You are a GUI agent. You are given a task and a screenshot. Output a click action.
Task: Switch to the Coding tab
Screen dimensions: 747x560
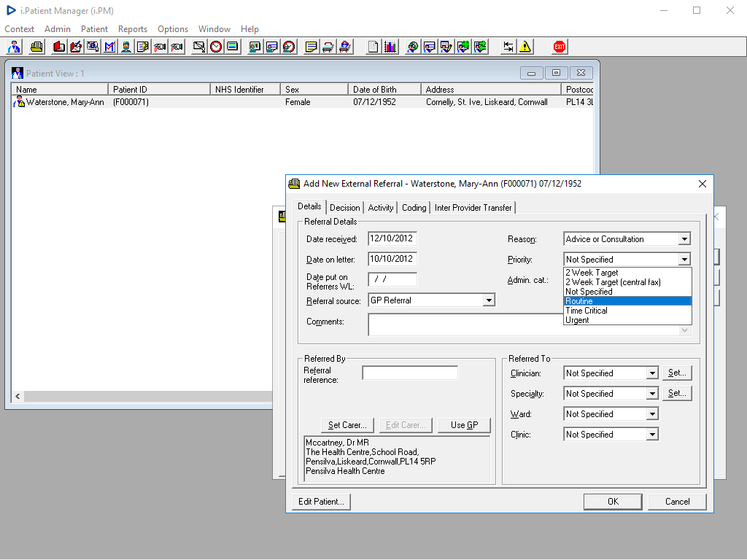click(414, 208)
